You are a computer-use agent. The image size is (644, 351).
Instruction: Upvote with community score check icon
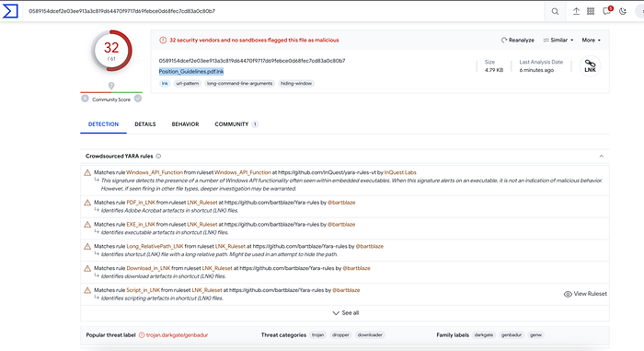coord(138,99)
